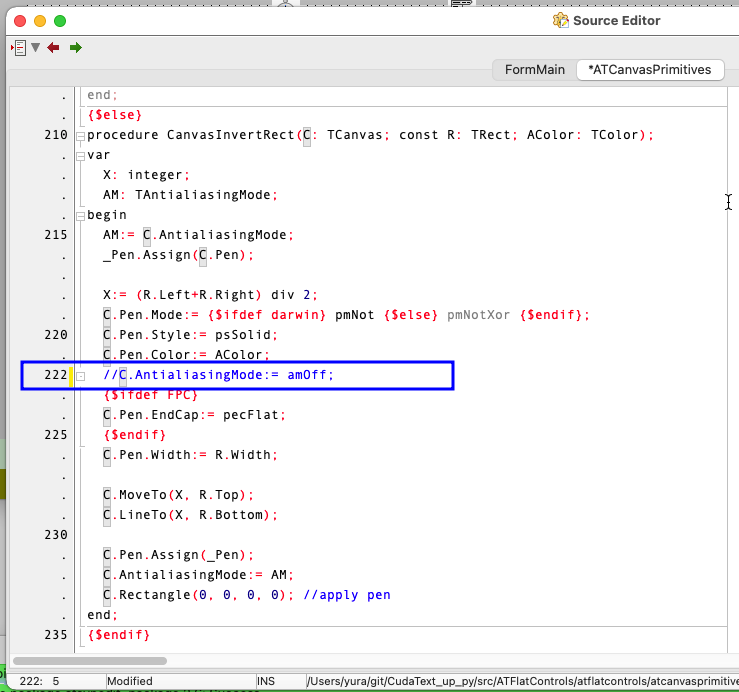
Task: Click psSolid in the Pen.Style line
Action: coord(243,335)
